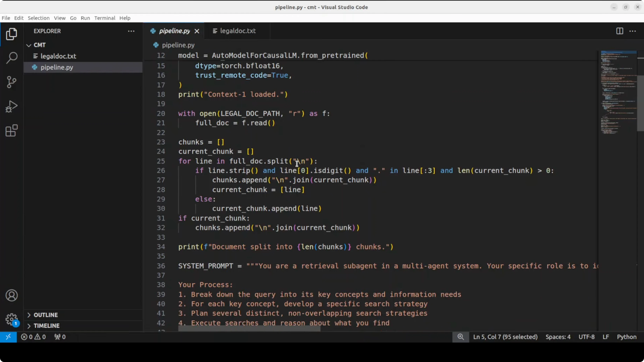
Task: Click the zoom magnifier in status bar
Action: click(x=460, y=337)
